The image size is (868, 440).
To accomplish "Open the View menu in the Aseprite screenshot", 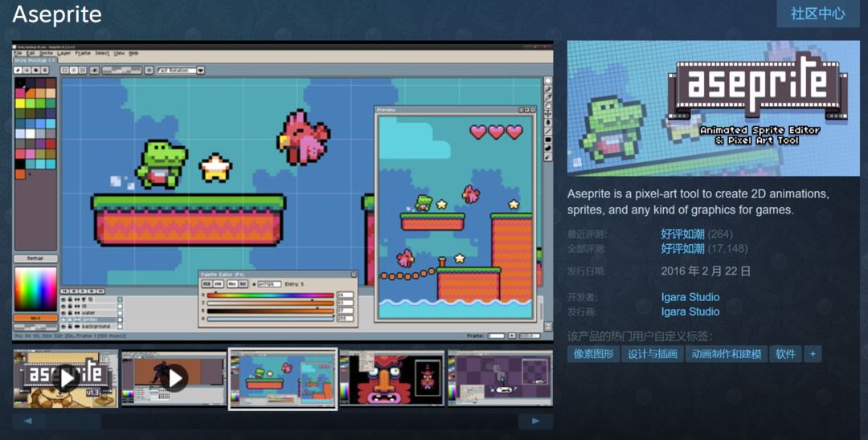I will click(x=119, y=53).
